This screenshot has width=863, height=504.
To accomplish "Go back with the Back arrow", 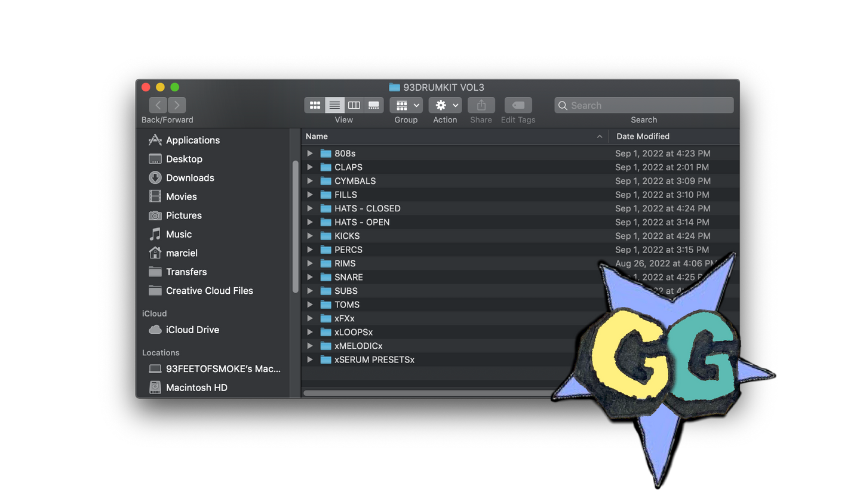I will 158,105.
